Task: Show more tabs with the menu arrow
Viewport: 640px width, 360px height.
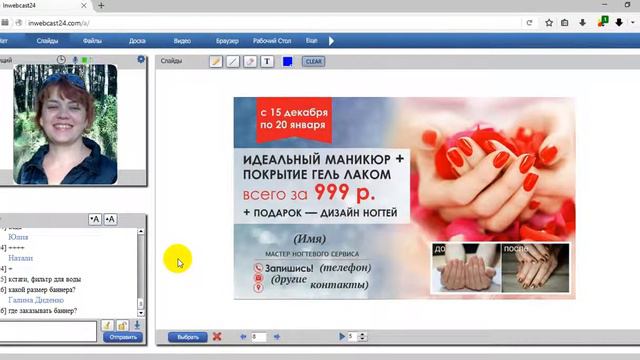Action: pyautogui.click(x=331, y=41)
